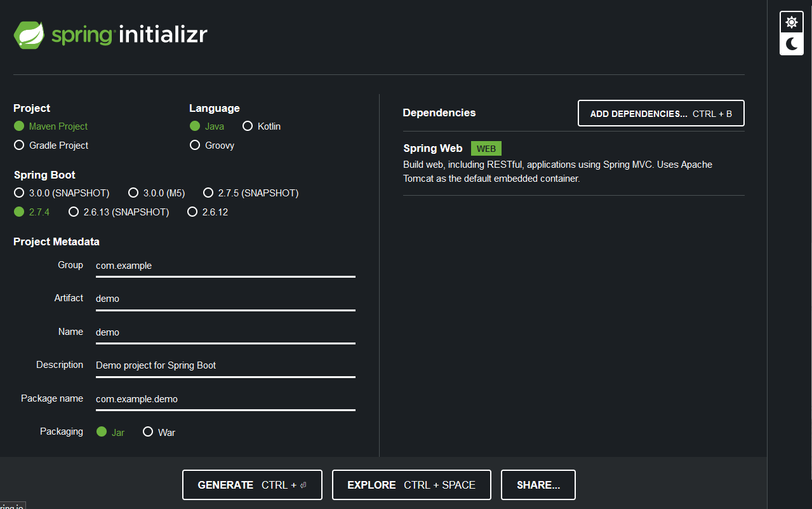
Task: Explore the project with EXPLORE button
Action: [411, 485]
